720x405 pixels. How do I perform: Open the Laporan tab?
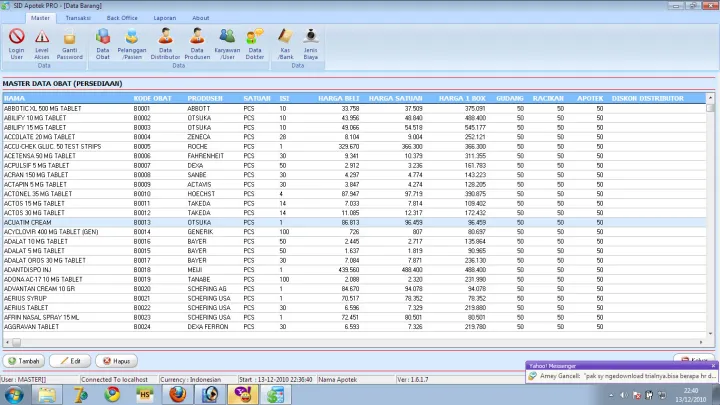coord(164,18)
